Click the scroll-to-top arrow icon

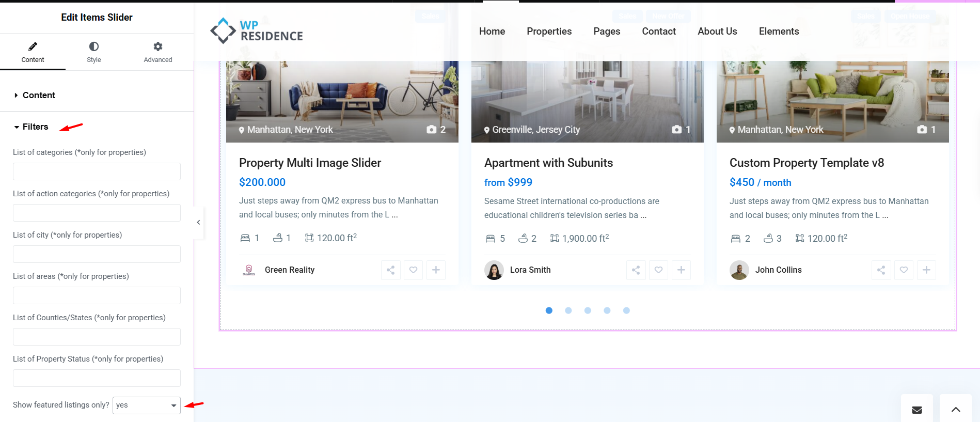coord(955,410)
